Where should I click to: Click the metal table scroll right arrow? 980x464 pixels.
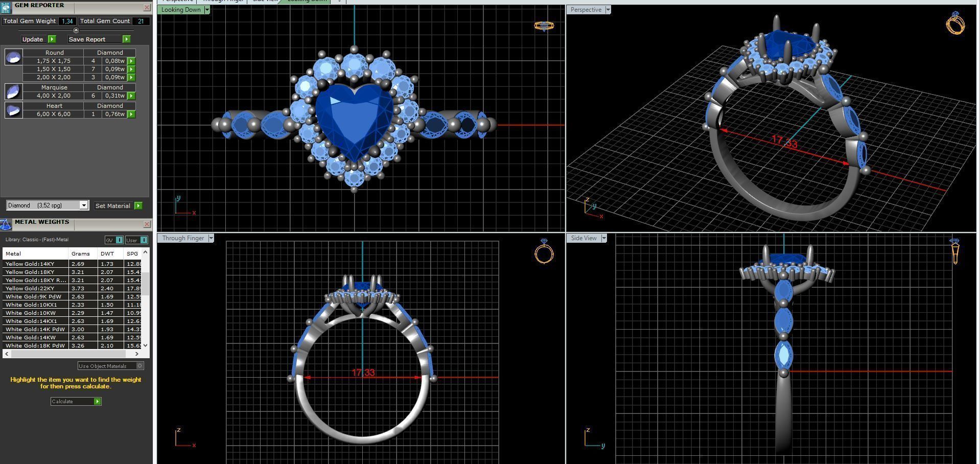pos(136,354)
